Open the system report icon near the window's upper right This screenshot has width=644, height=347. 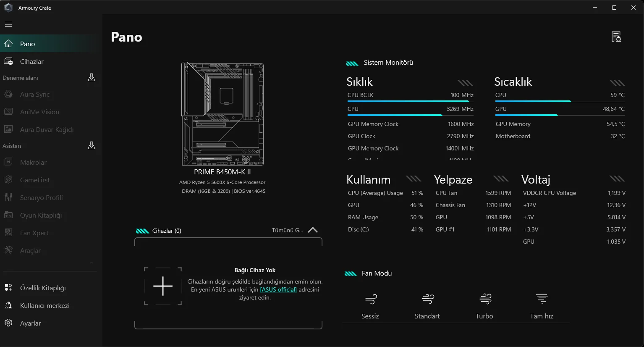click(x=616, y=37)
